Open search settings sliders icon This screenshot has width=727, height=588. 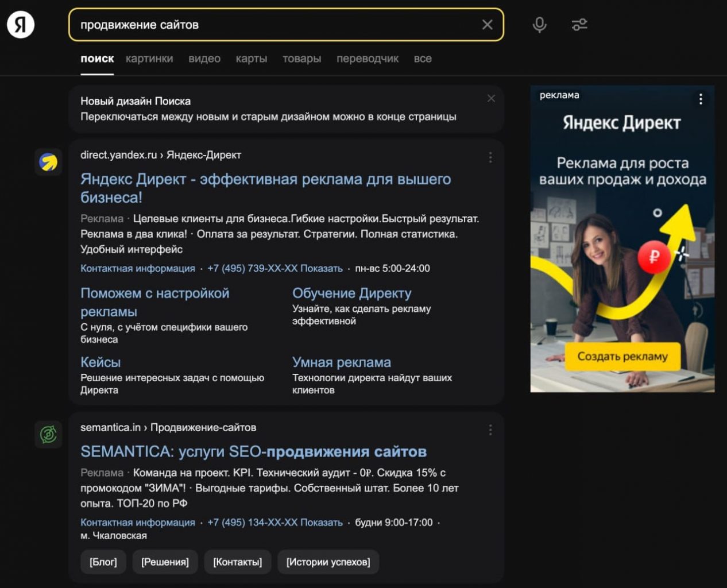point(579,25)
